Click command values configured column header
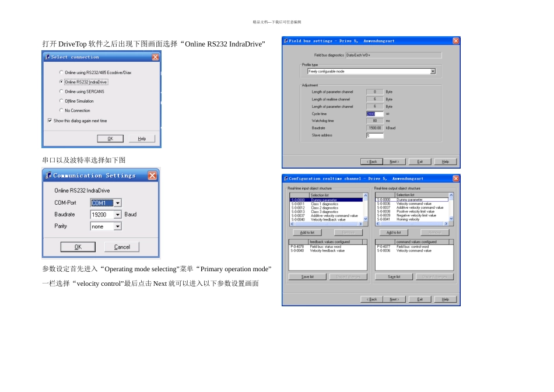 tap(422, 242)
